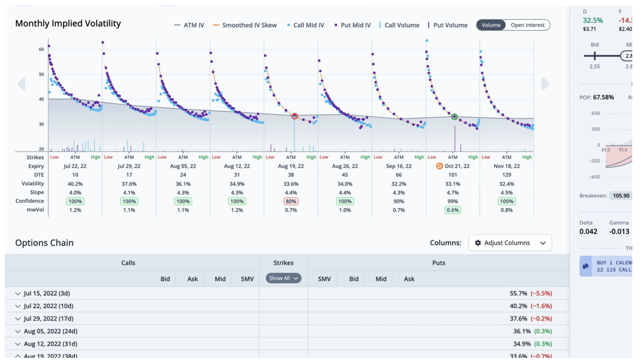Click the right arrow to view later expirations

pos(545,83)
